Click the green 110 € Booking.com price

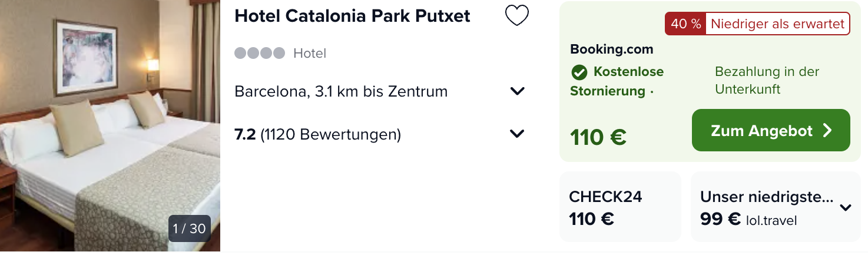[x=598, y=137]
